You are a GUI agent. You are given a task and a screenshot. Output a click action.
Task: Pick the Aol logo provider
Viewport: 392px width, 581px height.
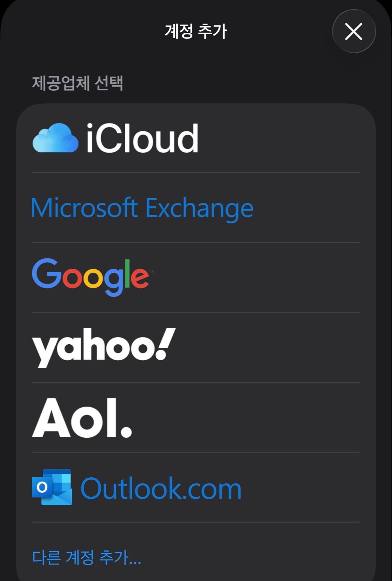82,418
